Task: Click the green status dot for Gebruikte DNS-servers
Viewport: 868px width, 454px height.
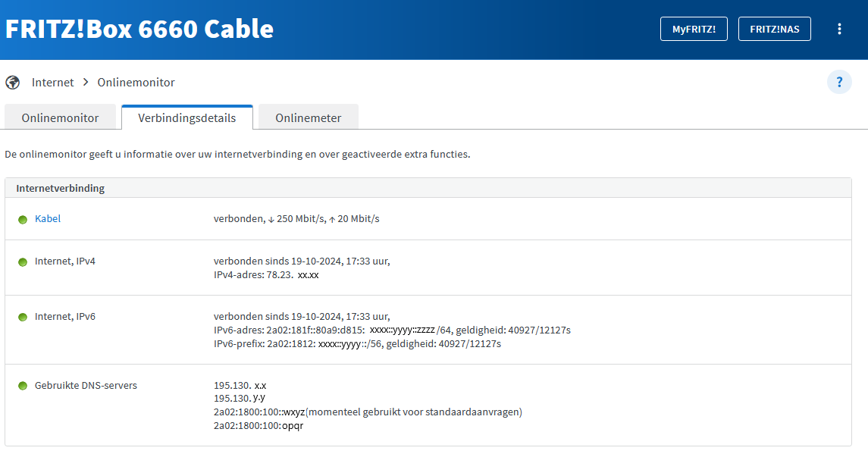Action: click(23, 386)
